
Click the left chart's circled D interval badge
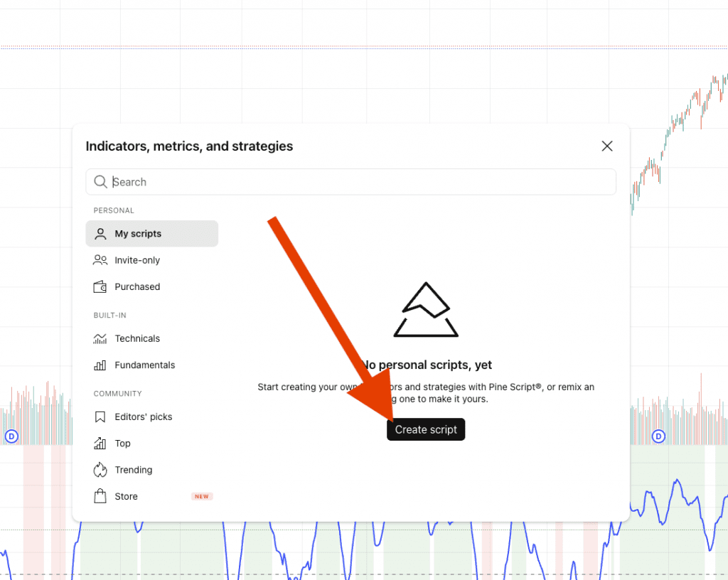pos(11,436)
